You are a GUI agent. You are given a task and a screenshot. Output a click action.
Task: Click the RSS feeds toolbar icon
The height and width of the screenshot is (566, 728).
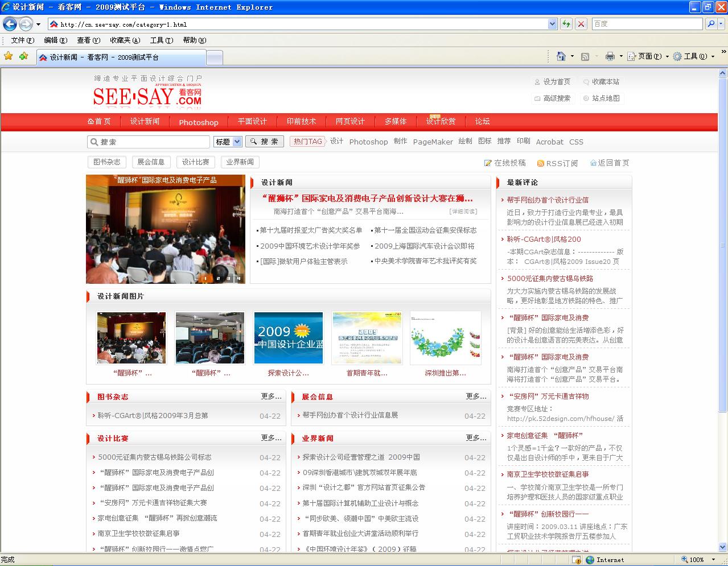coord(585,56)
